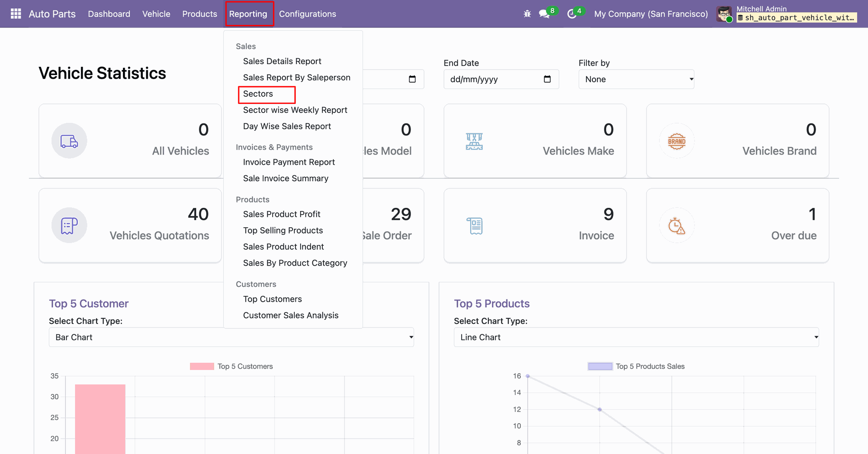
Task: Open Top Customers report
Action: tap(273, 299)
